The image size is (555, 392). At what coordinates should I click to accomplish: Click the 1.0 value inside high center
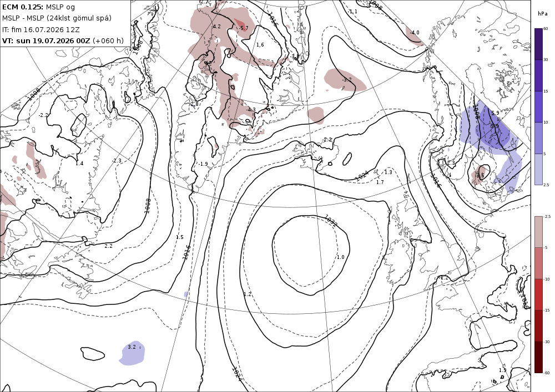point(341,257)
